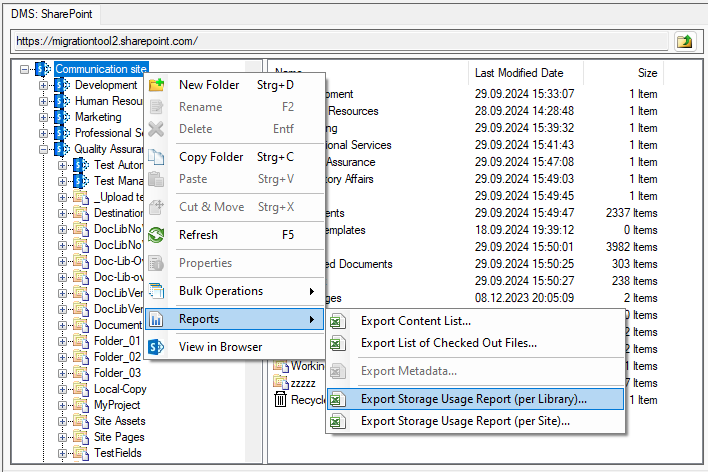
Task: Click the Development site icon in tree
Action: [62, 85]
